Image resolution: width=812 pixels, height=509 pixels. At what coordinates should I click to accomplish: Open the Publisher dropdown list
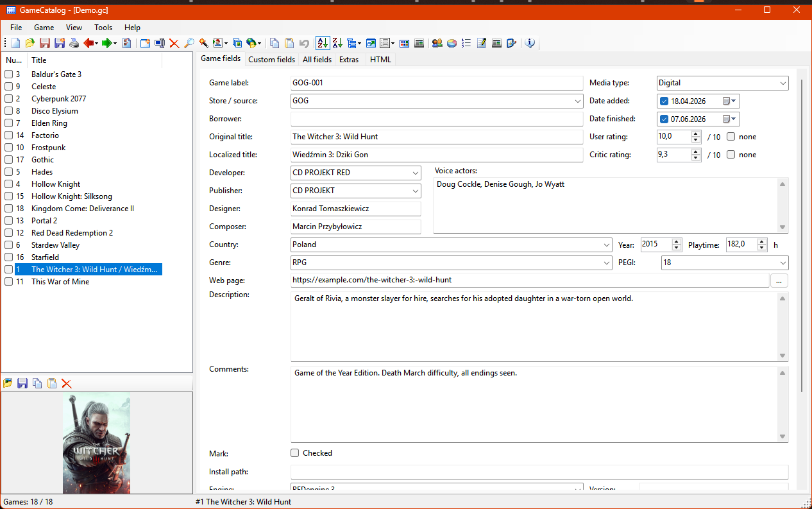click(x=416, y=191)
